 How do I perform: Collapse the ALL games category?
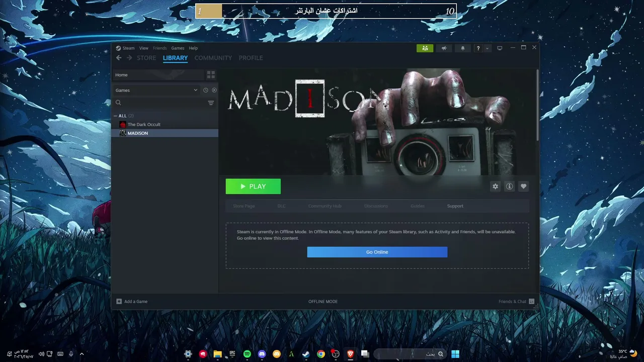coord(115,116)
